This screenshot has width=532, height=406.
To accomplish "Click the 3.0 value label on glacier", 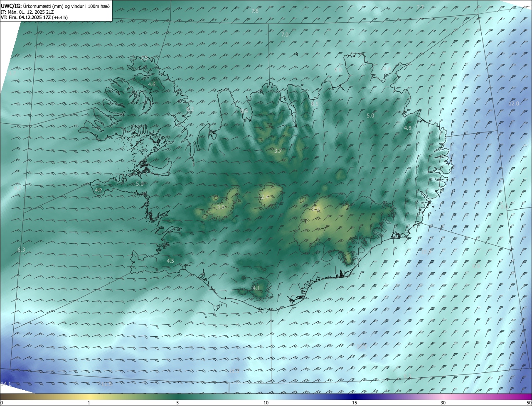I will [221, 207].
